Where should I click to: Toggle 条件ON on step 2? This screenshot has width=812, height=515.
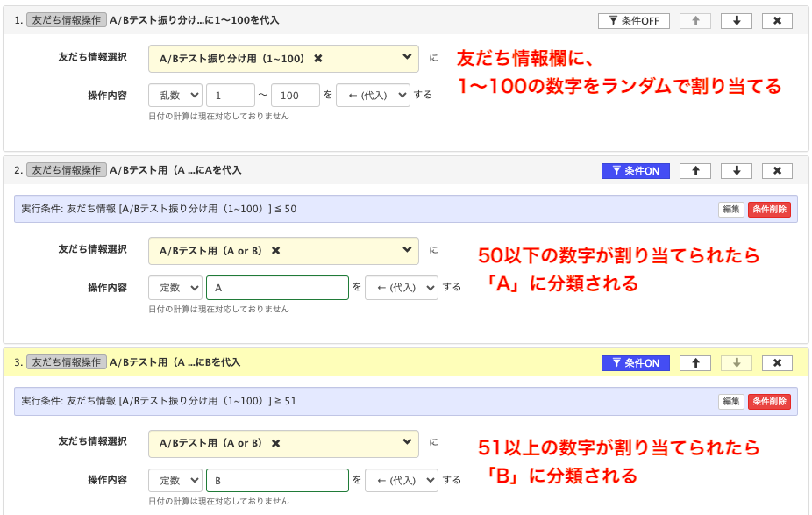[x=636, y=170]
